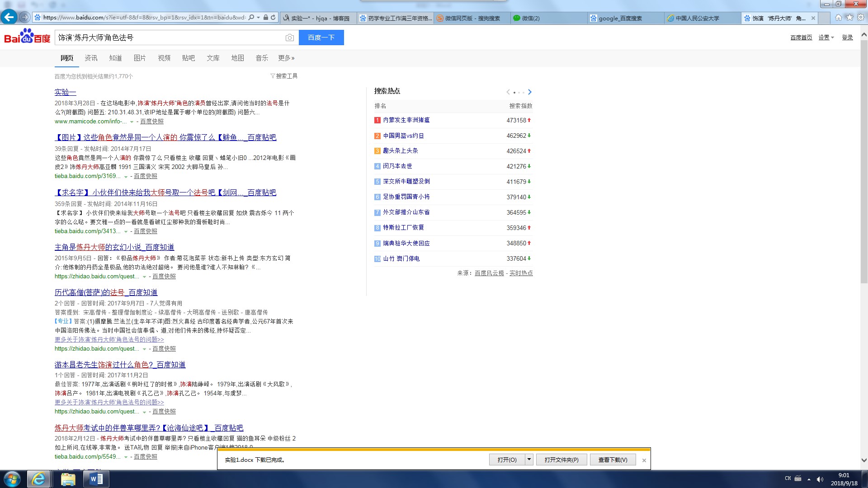Click the 百度一下 search button
Screen dimensions: 868x488
[x=321, y=38]
